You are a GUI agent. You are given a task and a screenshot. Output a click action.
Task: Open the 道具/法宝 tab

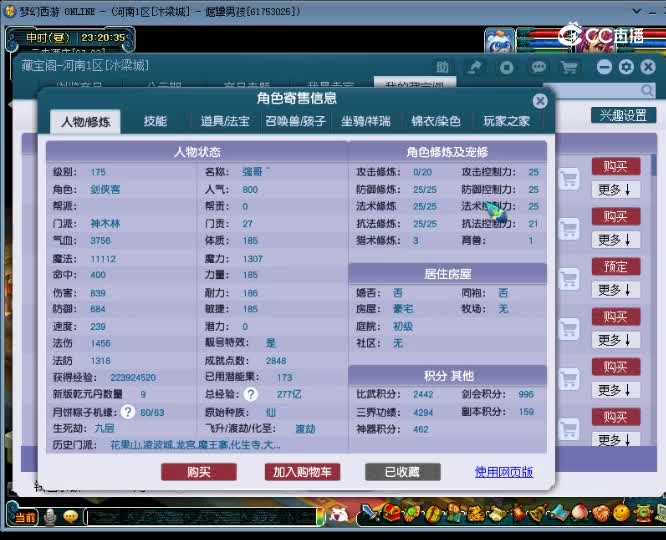click(225, 122)
